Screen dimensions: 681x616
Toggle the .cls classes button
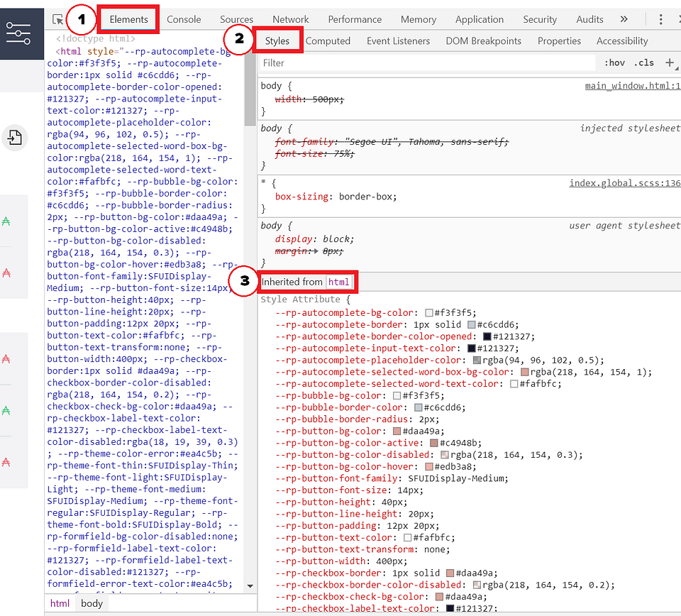(643, 63)
